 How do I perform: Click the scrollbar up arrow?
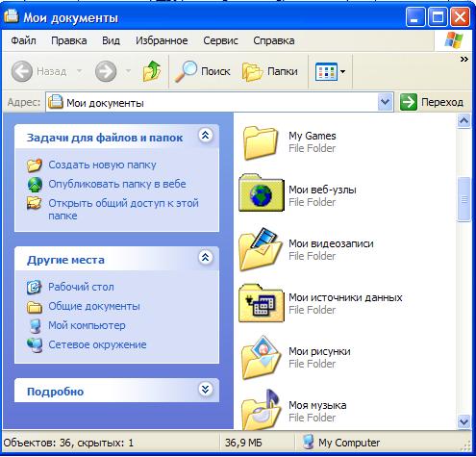[463, 121]
